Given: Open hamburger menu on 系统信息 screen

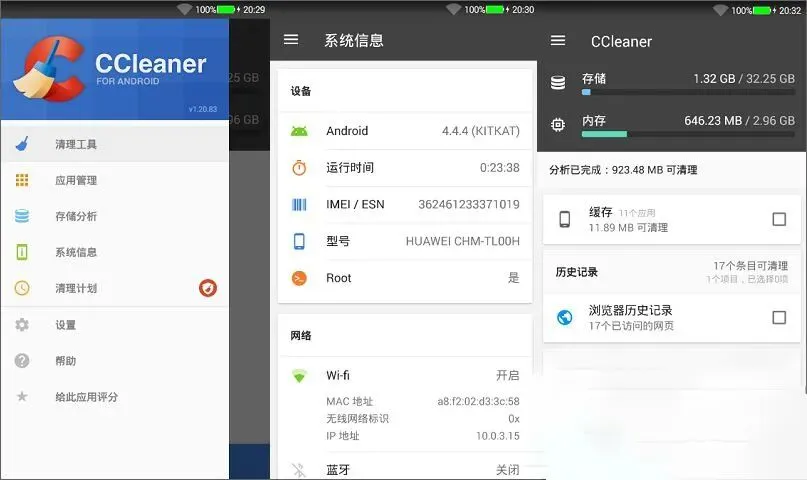Looking at the screenshot, I should (291, 40).
